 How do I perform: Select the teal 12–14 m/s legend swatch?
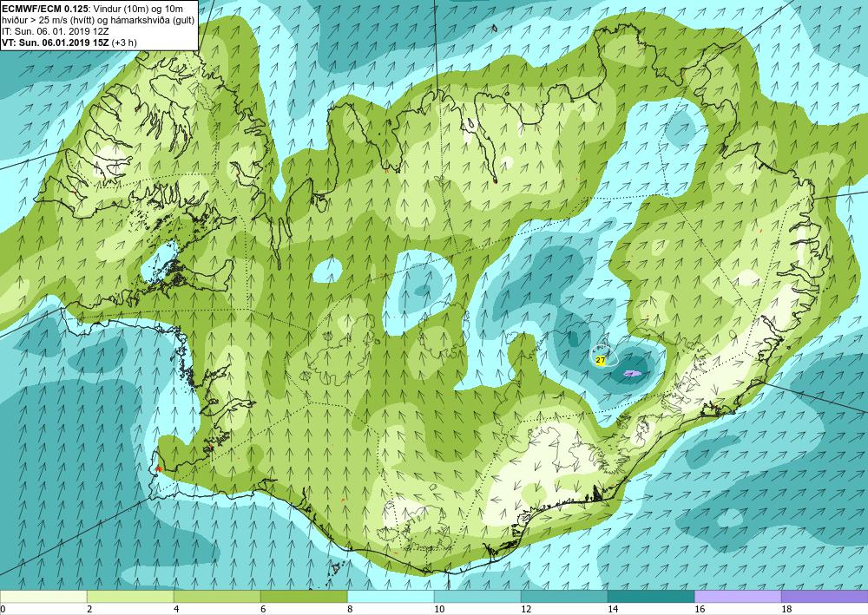[564, 596]
